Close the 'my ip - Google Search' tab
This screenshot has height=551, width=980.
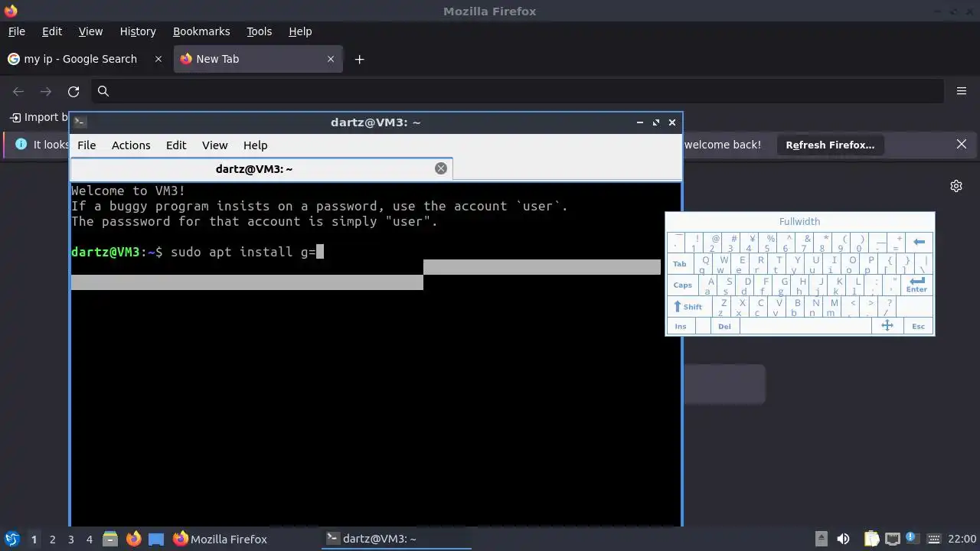point(158,59)
